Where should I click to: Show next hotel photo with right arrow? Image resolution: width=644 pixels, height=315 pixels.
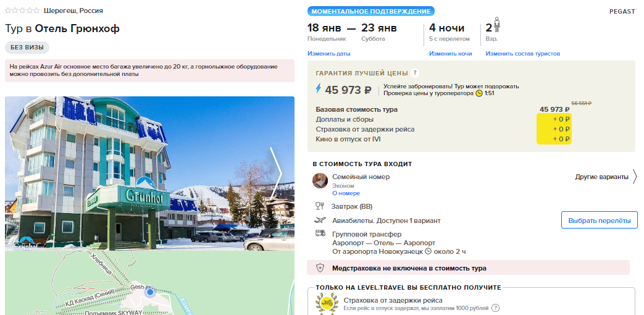275,174
